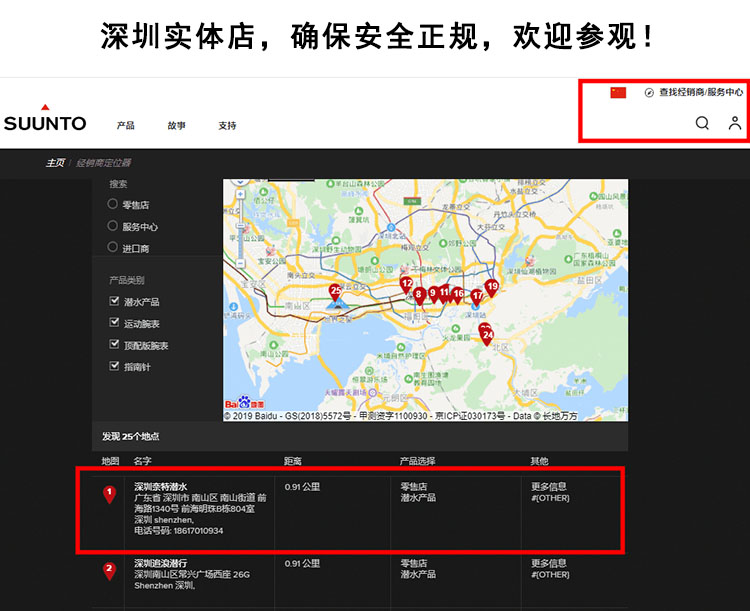The width and height of the screenshot is (750, 611).
Task: Click the 产品类别 section label
Action: 127,280
